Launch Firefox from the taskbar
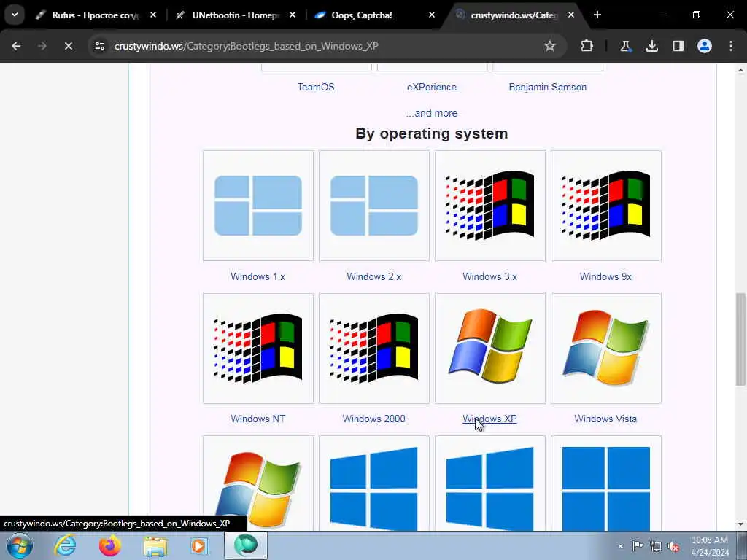Image resolution: width=747 pixels, height=560 pixels. pos(110,545)
